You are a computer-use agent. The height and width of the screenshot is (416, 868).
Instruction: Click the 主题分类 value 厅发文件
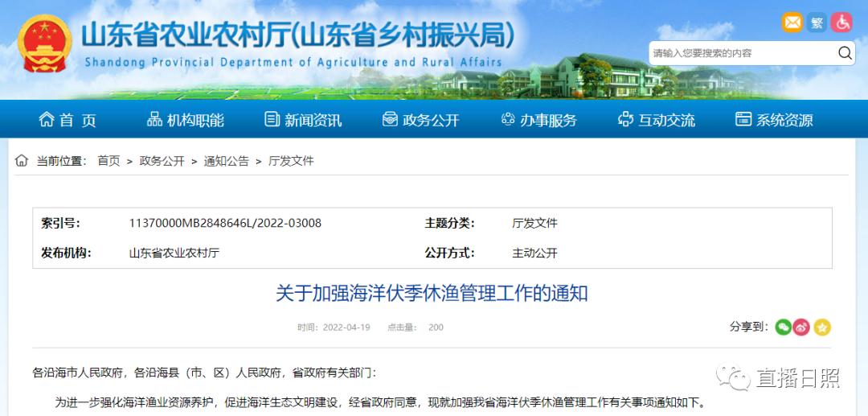point(534,223)
